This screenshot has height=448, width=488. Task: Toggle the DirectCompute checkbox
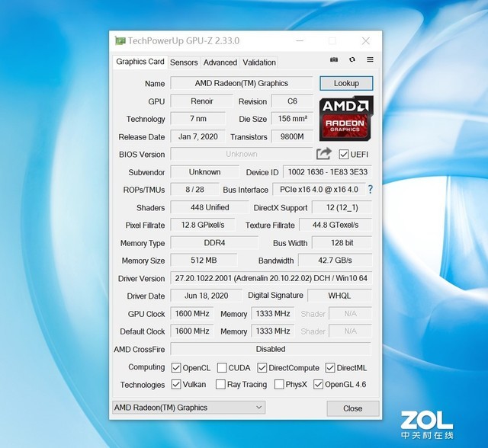click(262, 367)
